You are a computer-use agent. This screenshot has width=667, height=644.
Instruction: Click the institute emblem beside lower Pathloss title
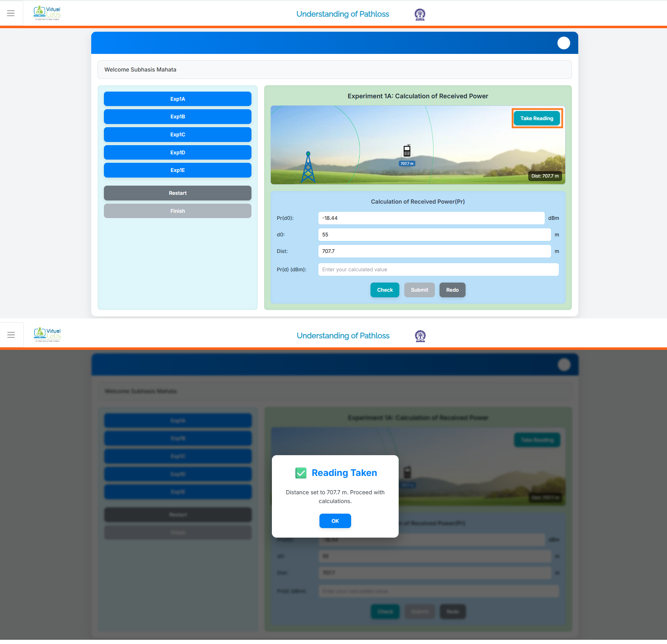[420, 336]
